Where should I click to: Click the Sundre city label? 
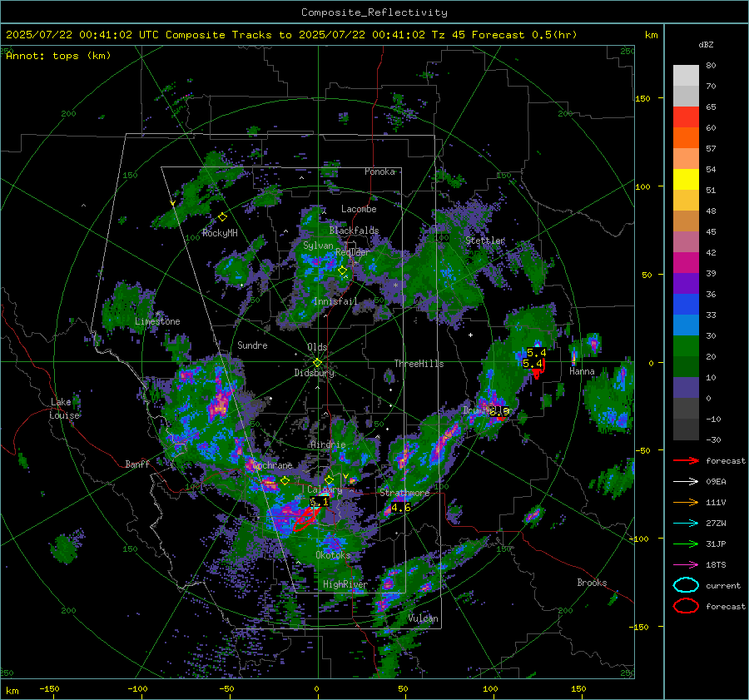(x=252, y=345)
